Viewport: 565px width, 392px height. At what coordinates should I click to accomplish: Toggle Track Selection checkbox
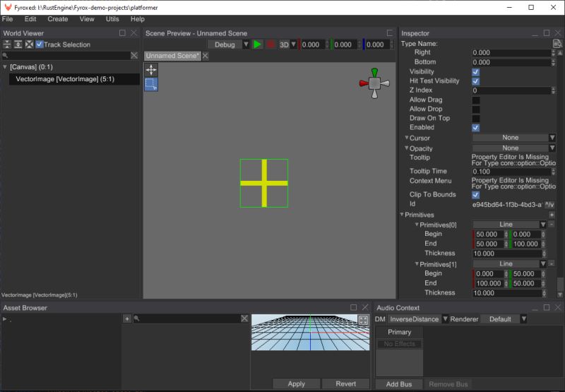40,44
